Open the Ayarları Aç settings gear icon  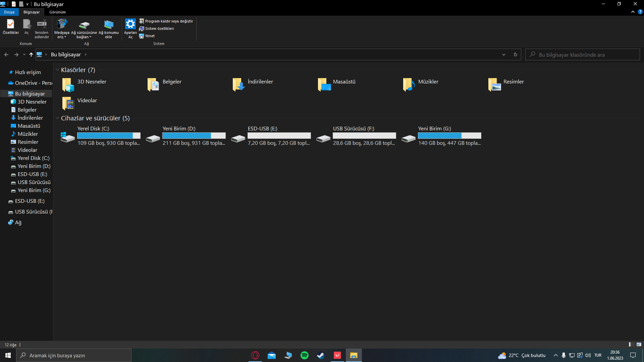(130, 24)
